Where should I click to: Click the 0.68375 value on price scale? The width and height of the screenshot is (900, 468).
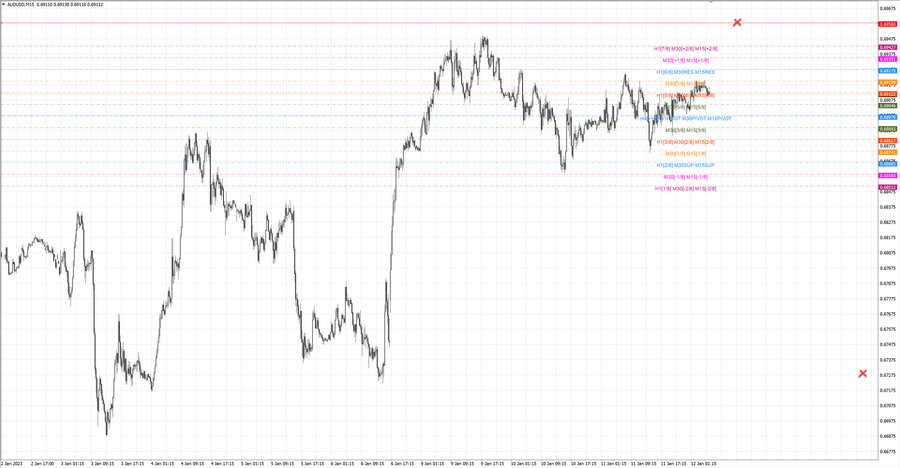click(888, 207)
